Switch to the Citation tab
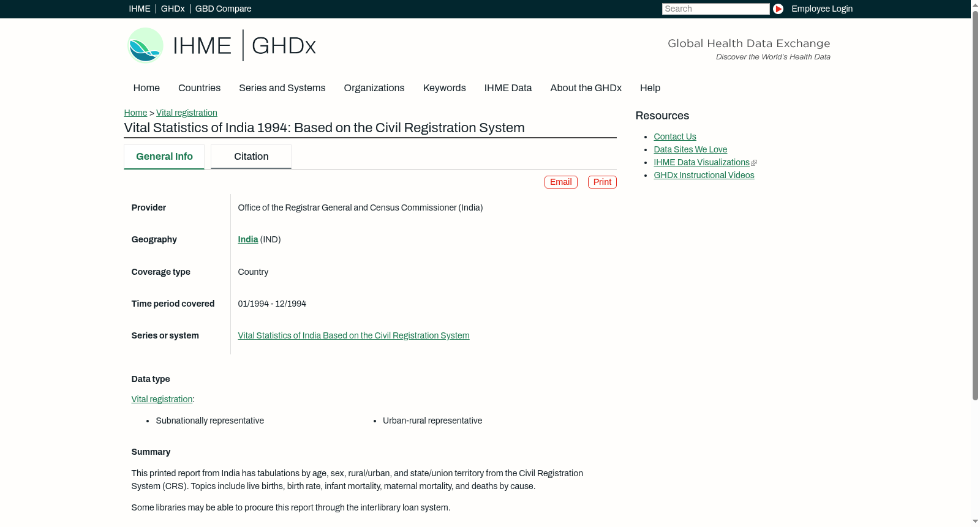This screenshot has width=980, height=527. tap(251, 157)
